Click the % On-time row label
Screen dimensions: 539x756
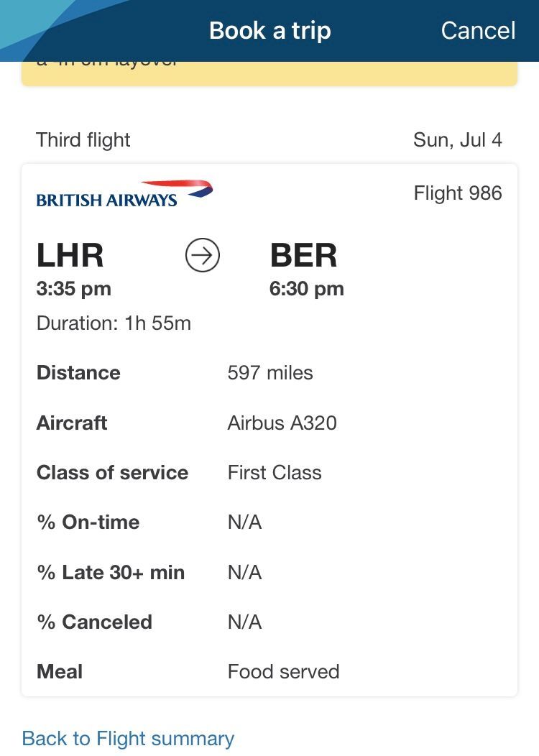pyautogui.click(x=88, y=522)
